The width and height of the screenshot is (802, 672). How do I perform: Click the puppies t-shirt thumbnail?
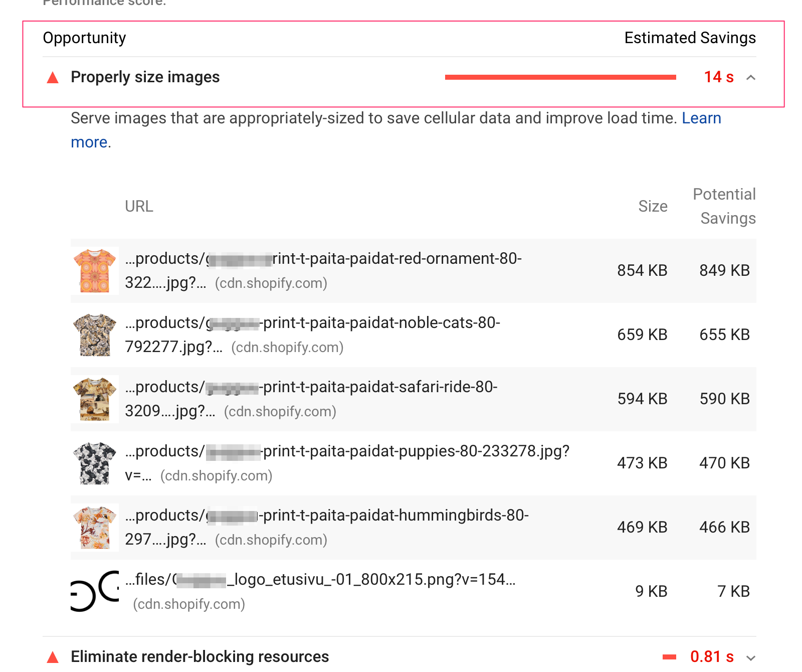point(95,463)
